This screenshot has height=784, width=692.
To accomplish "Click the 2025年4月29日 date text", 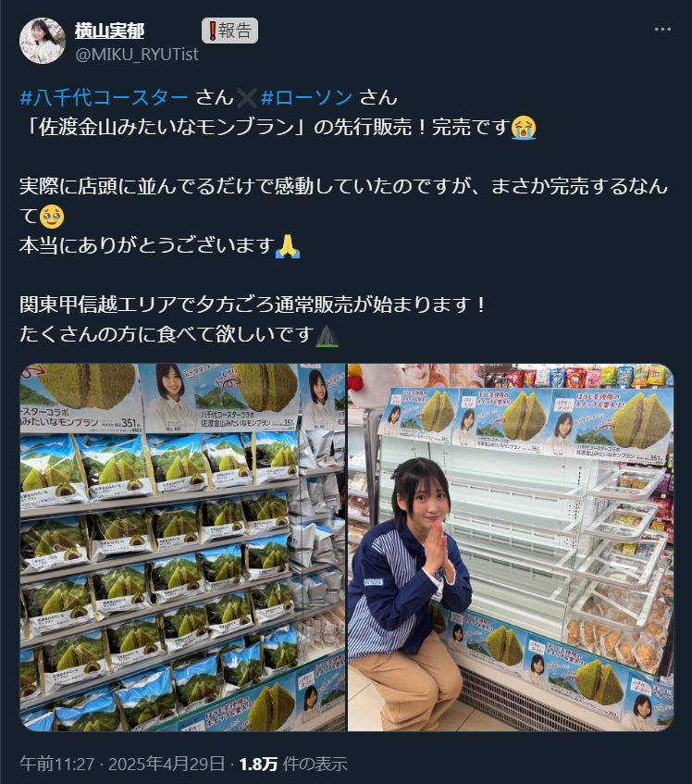I will tap(167, 764).
